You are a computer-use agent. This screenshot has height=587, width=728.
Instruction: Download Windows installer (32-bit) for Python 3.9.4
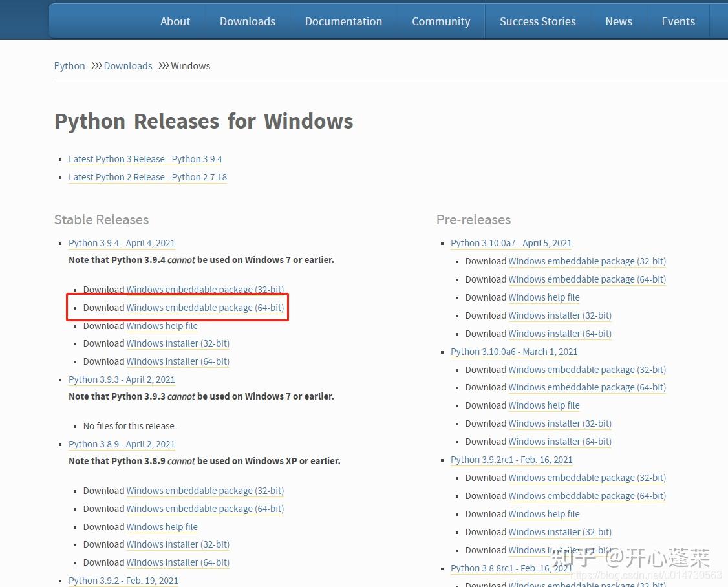tap(178, 343)
